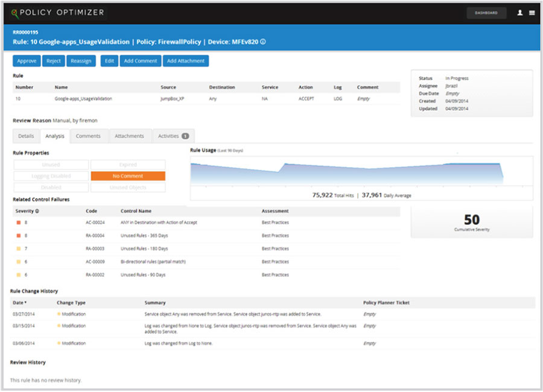Click Add Comment button
543x392 pixels.
140,61
